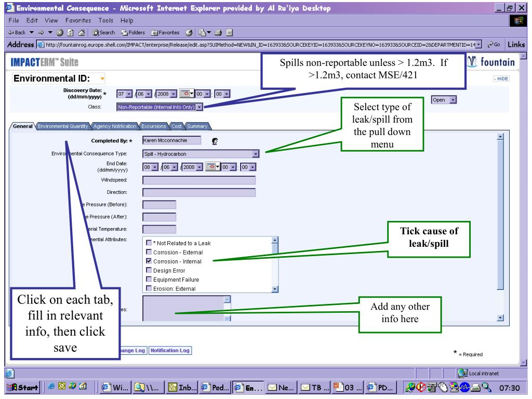
Task: Open the Notification Log button
Action: point(170,350)
